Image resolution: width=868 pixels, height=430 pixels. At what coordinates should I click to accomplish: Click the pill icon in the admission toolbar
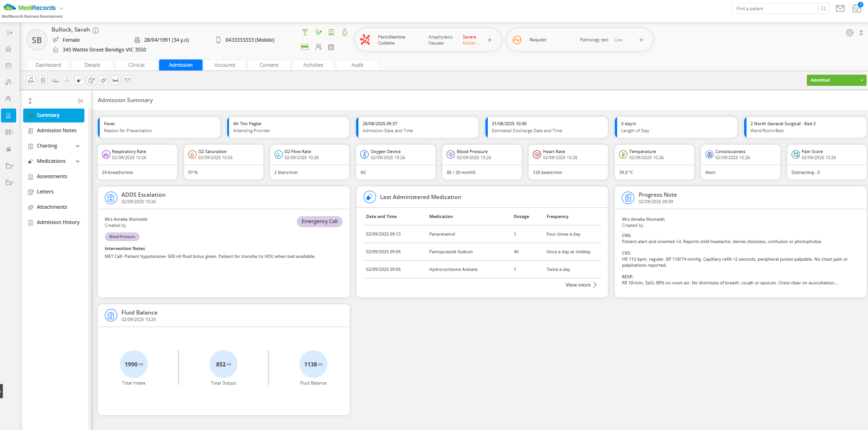(79, 80)
